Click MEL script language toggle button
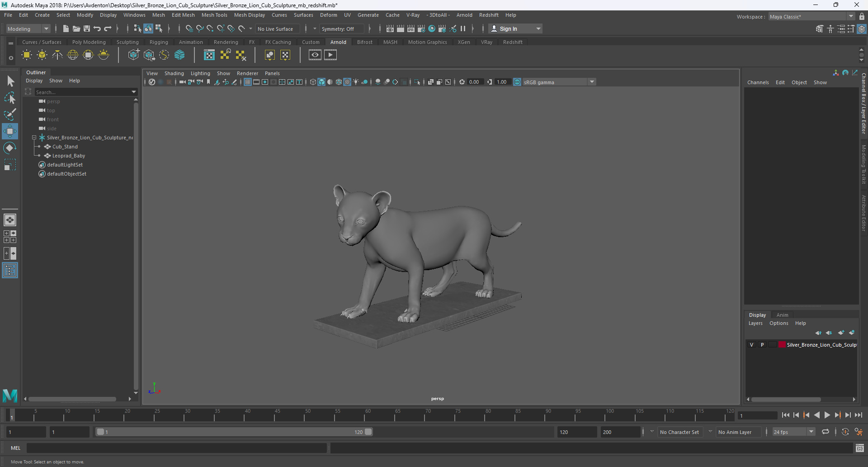Screen dimensions: 868x467 [16, 448]
